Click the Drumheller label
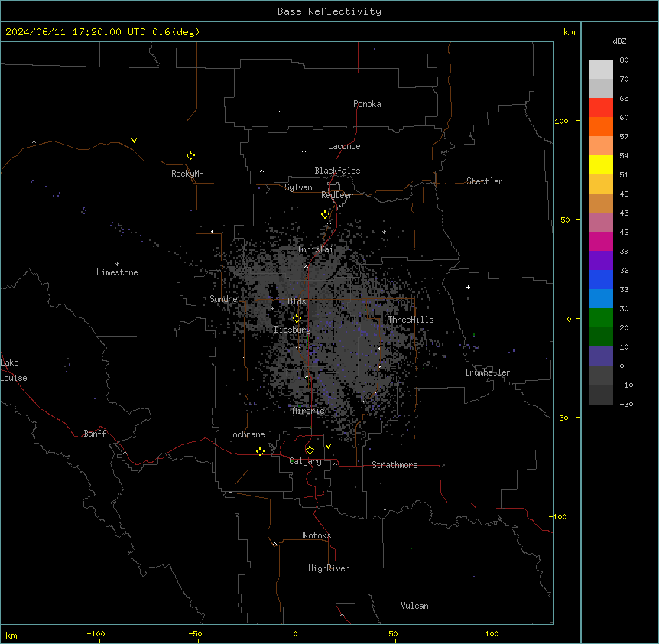The image size is (659, 644). [488, 372]
